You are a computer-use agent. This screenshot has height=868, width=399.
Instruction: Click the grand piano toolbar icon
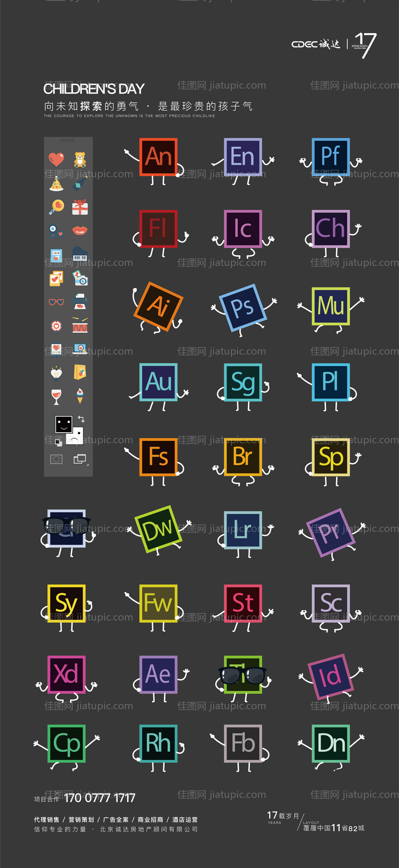point(80,255)
